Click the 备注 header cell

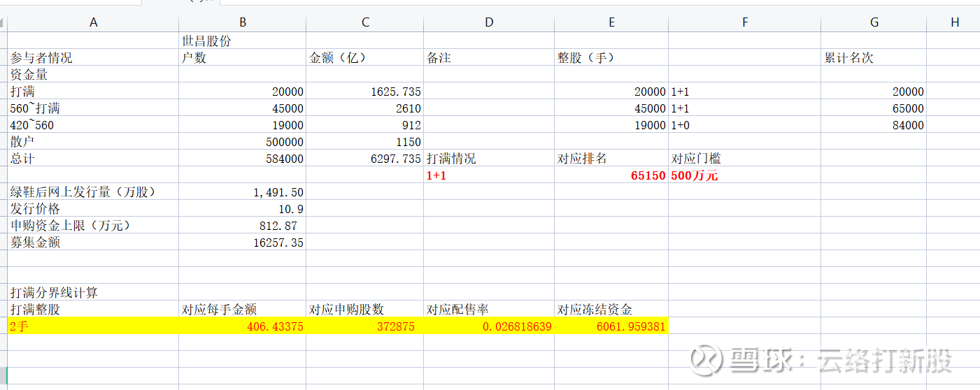pos(489,57)
